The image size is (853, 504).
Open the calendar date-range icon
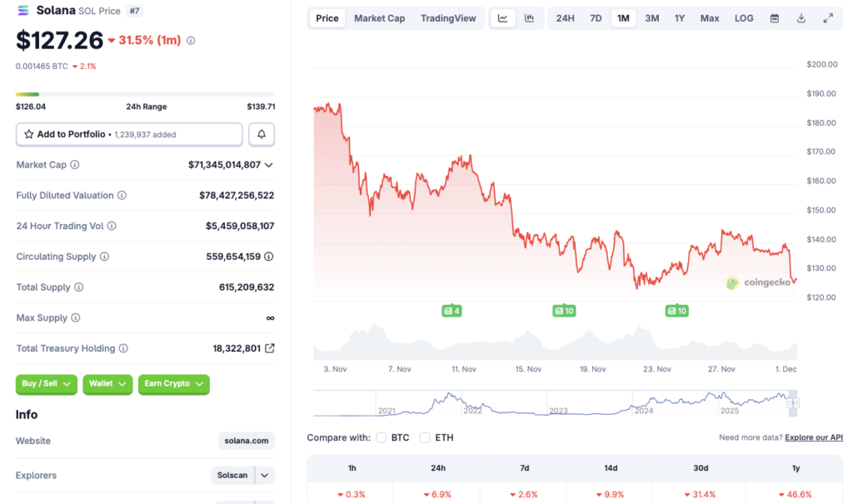pyautogui.click(x=774, y=17)
